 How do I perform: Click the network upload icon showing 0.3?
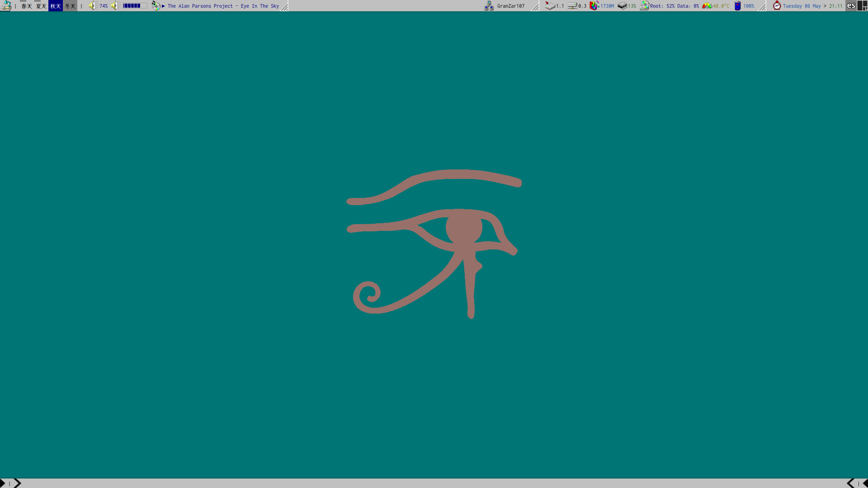coord(572,6)
